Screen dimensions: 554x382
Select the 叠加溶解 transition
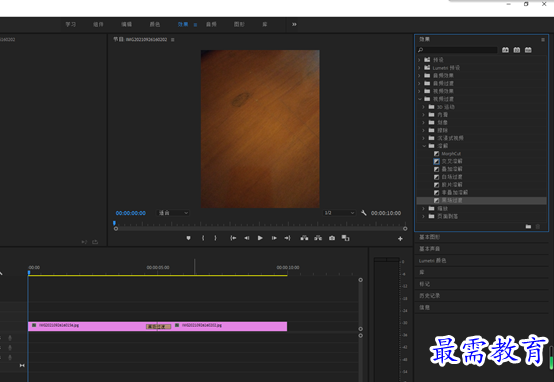click(x=452, y=169)
